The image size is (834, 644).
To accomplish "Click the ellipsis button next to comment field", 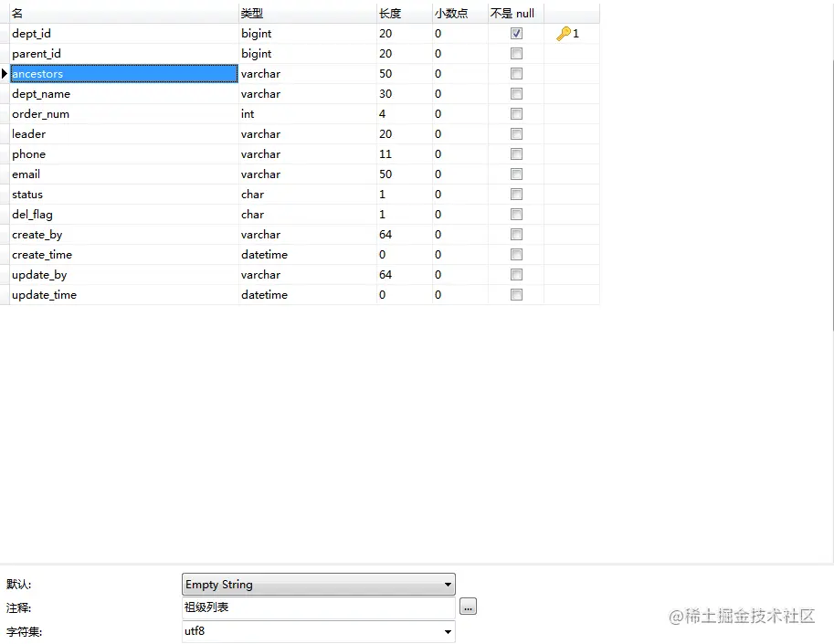I will pyautogui.click(x=468, y=607).
